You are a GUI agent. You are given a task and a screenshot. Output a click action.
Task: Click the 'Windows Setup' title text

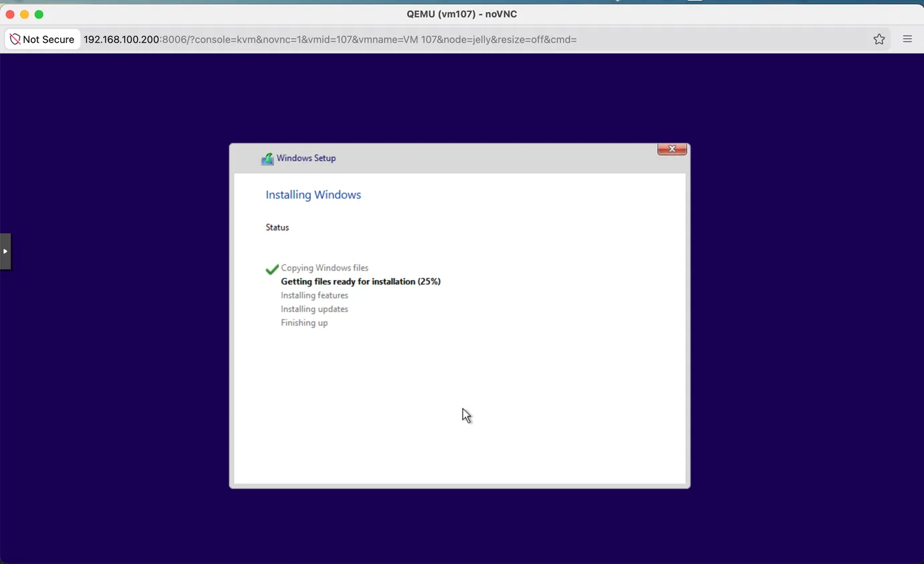[306, 158]
